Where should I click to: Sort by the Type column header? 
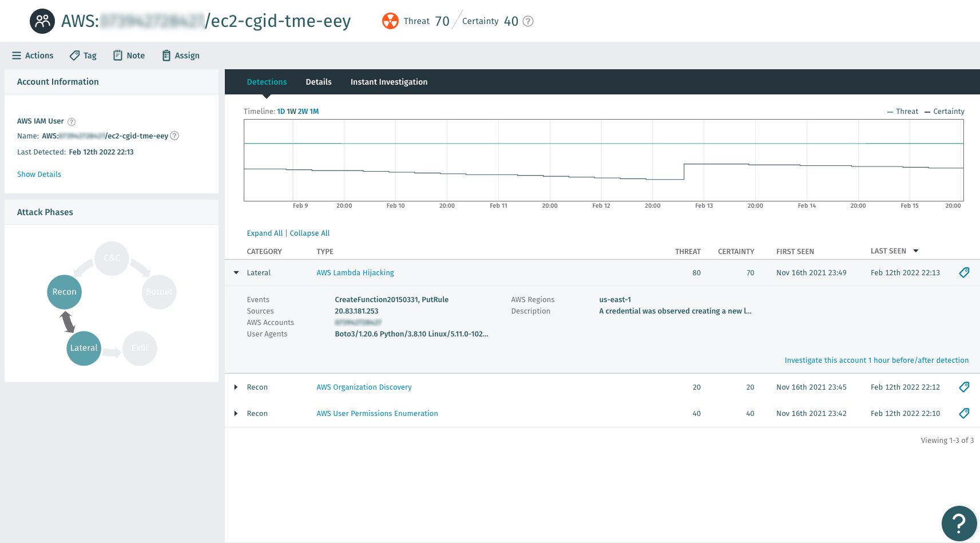[325, 252]
